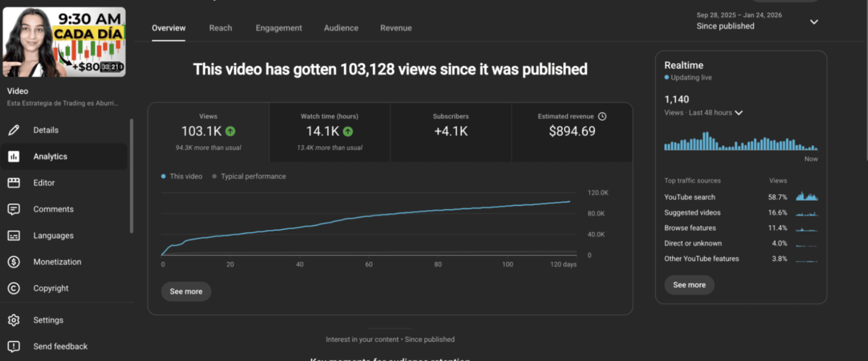The width and height of the screenshot is (868, 361).
Task: Expand the Since published date range dropdown
Action: coord(813,22)
